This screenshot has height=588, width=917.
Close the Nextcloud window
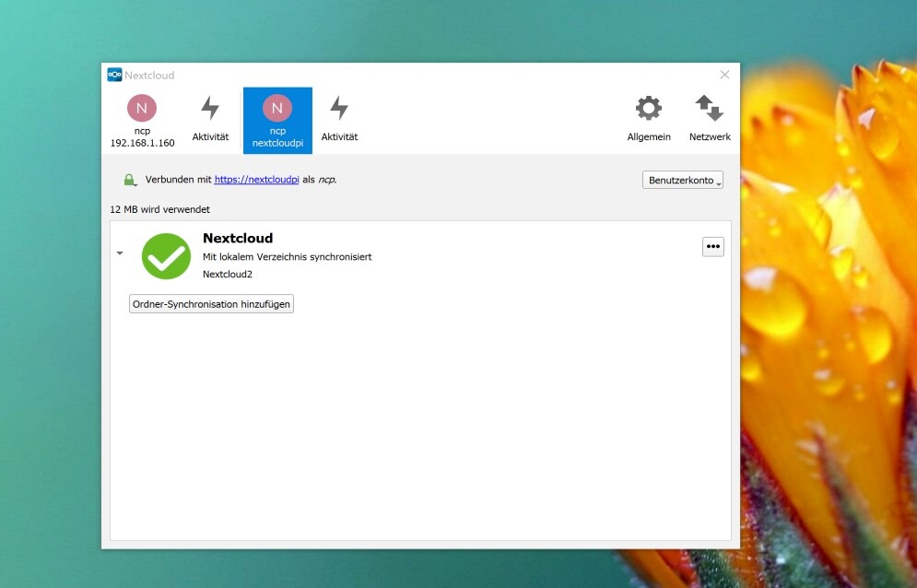(x=724, y=75)
